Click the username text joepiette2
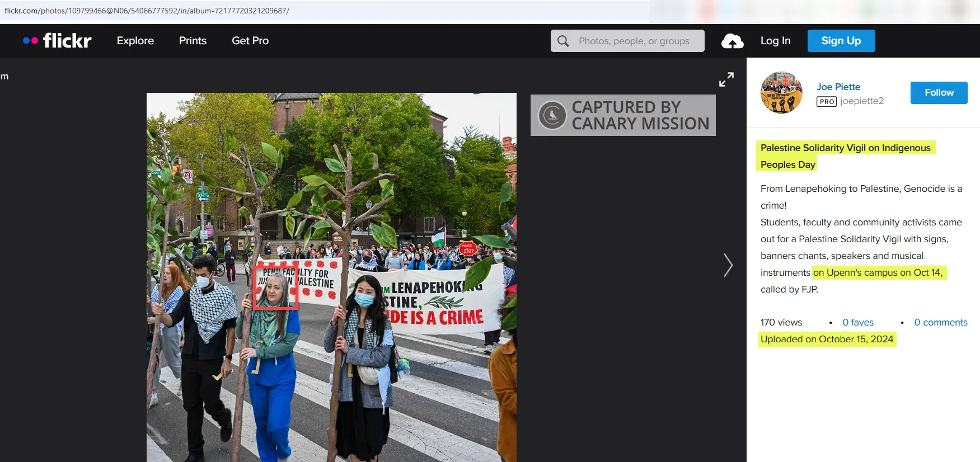The width and height of the screenshot is (980, 462). (862, 101)
